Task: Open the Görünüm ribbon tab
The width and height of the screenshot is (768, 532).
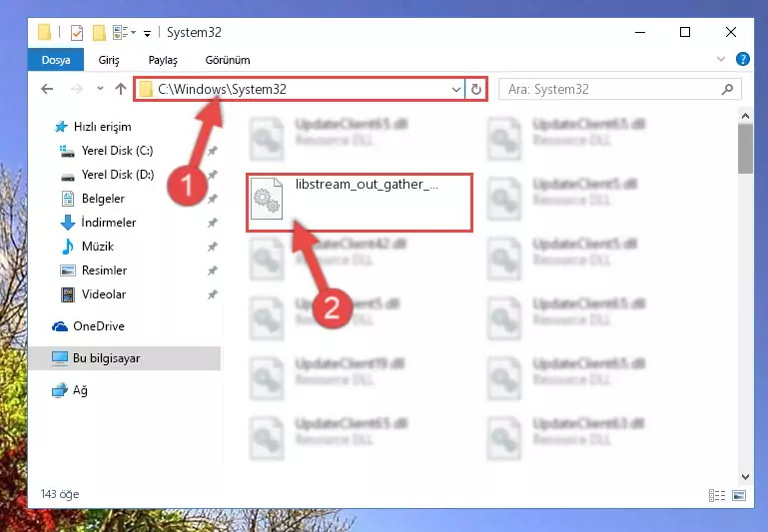Action: click(228, 60)
